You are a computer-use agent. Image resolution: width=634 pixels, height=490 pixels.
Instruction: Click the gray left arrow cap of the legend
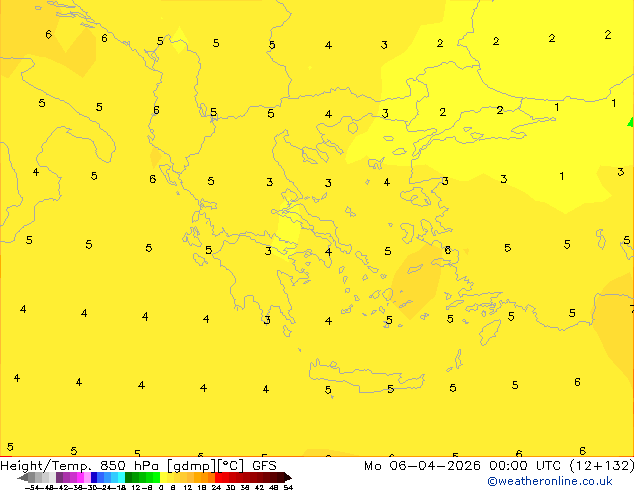point(23,477)
